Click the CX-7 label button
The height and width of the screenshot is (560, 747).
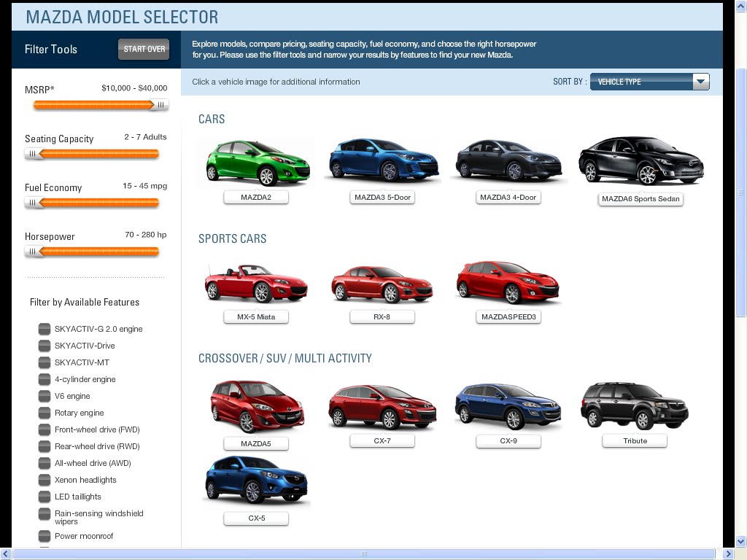point(382,441)
